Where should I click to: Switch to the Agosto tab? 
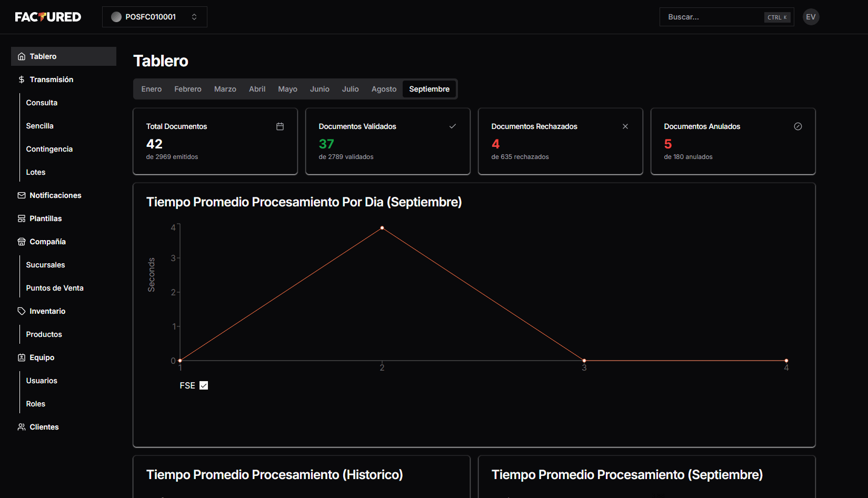(384, 89)
